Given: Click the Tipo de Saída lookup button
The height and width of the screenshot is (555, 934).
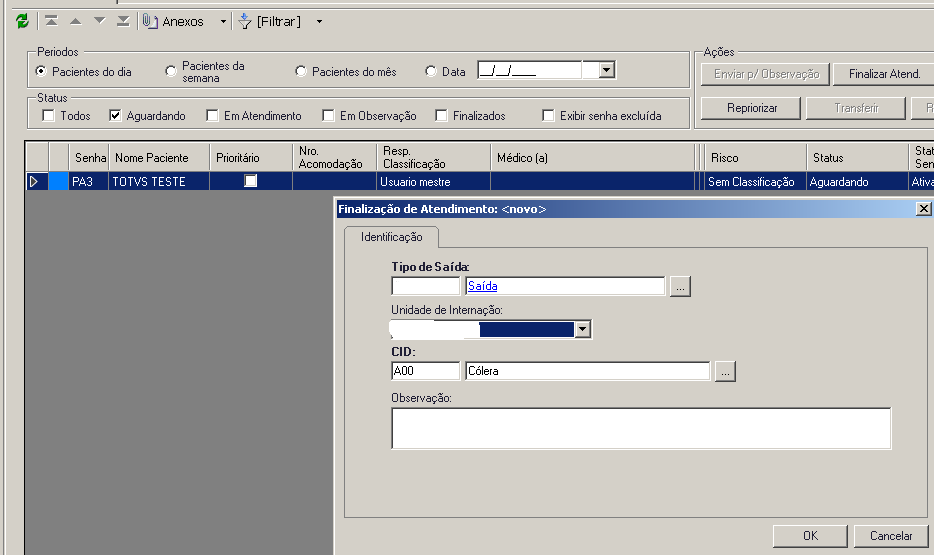Looking at the screenshot, I should tap(680, 286).
